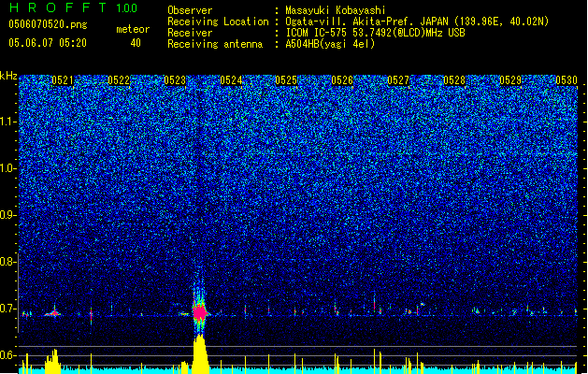Select the ICOM IC-575 53.7492 MHz USB text
This screenshot has width=588, height=374.
point(375,33)
